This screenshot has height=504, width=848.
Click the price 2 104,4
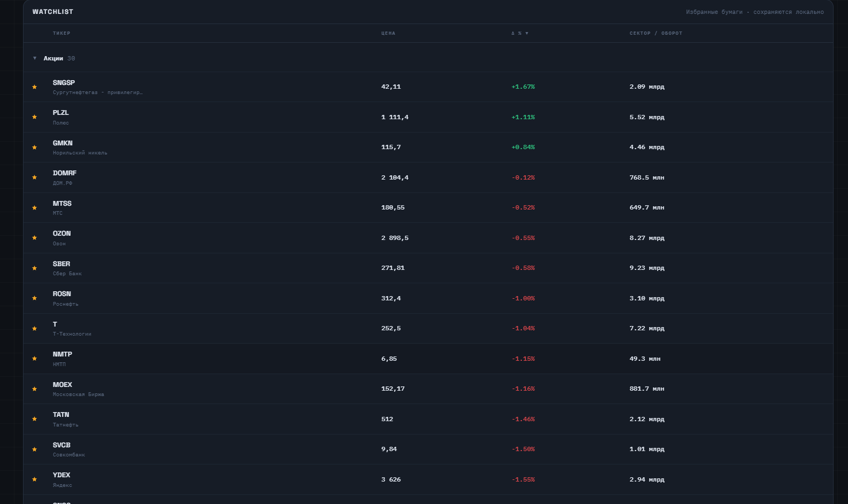click(395, 177)
